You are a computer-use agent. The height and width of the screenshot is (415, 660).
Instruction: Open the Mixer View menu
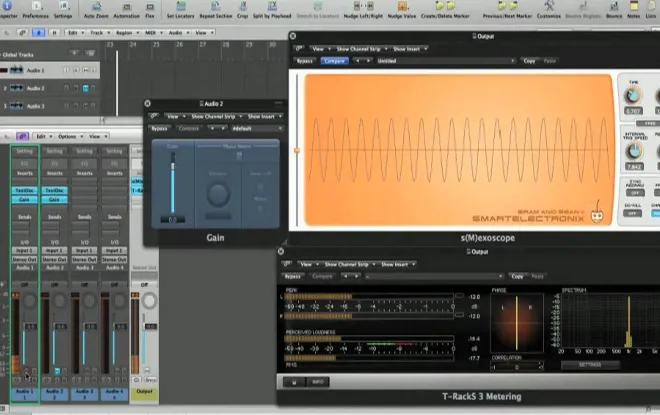click(x=98, y=136)
